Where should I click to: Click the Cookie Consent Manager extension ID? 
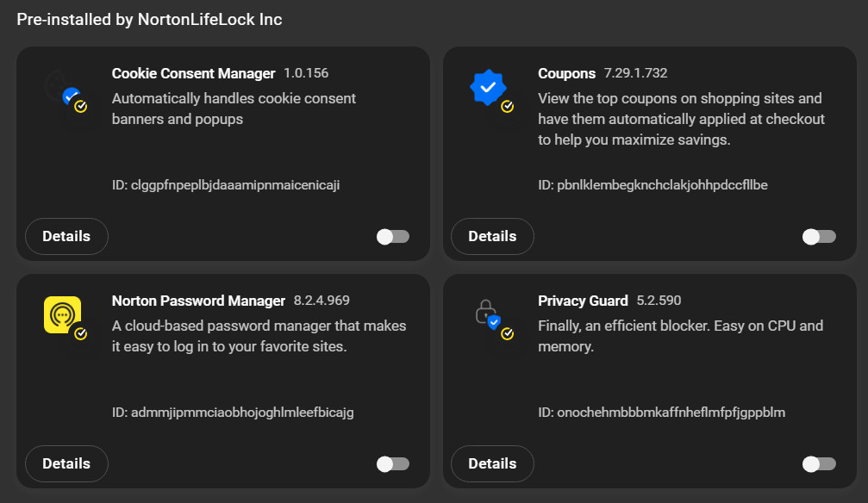point(226,185)
